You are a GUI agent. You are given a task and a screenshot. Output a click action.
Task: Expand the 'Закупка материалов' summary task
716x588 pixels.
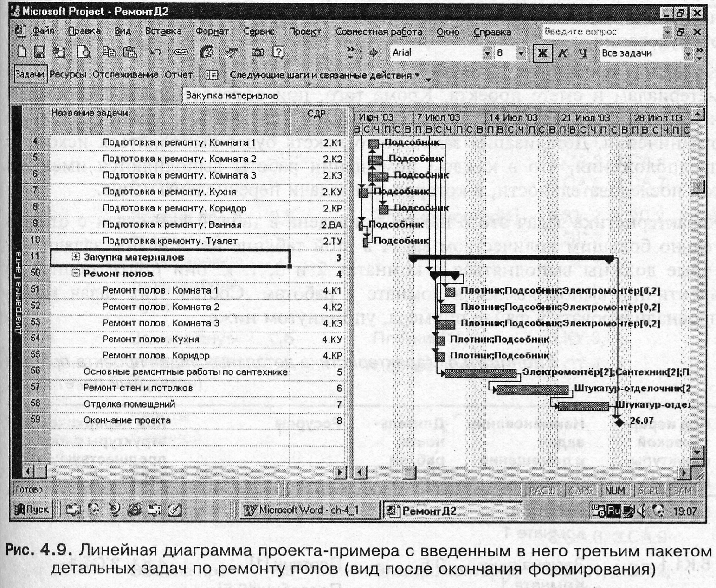point(76,257)
